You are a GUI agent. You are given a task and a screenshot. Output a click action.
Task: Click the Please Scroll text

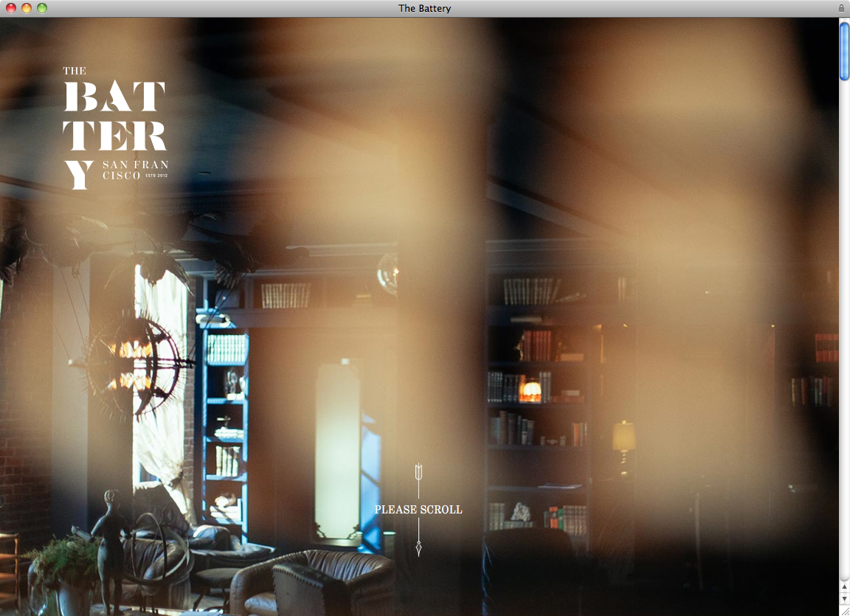(418, 510)
